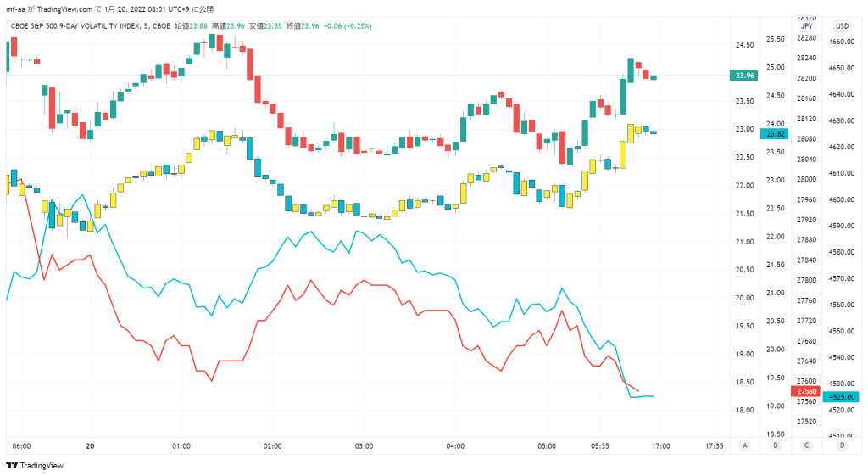The width and height of the screenshot is (868, 476).
Task: Open the USD currency label
Action: 842,26
